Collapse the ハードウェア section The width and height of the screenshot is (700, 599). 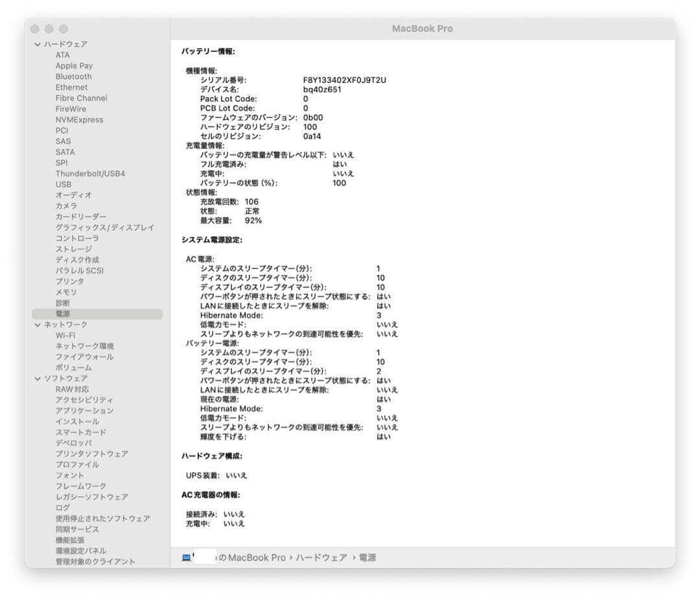pos(37,43)
